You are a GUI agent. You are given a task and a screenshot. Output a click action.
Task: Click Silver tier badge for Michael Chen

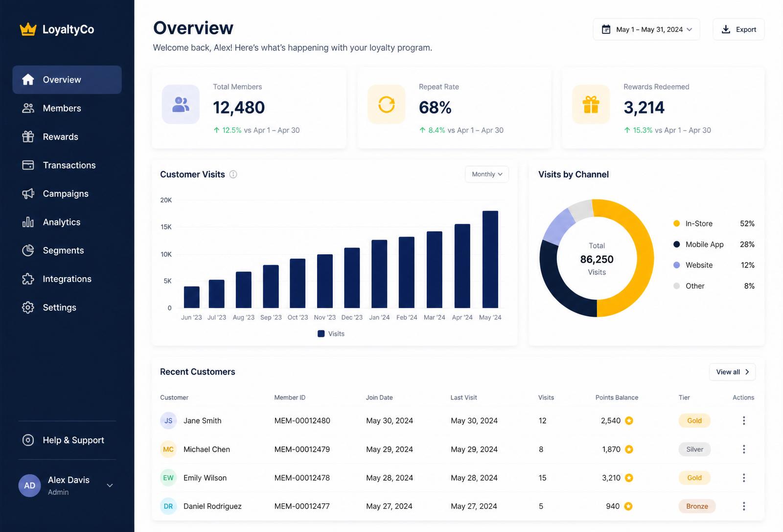click(x=694, y=449)
